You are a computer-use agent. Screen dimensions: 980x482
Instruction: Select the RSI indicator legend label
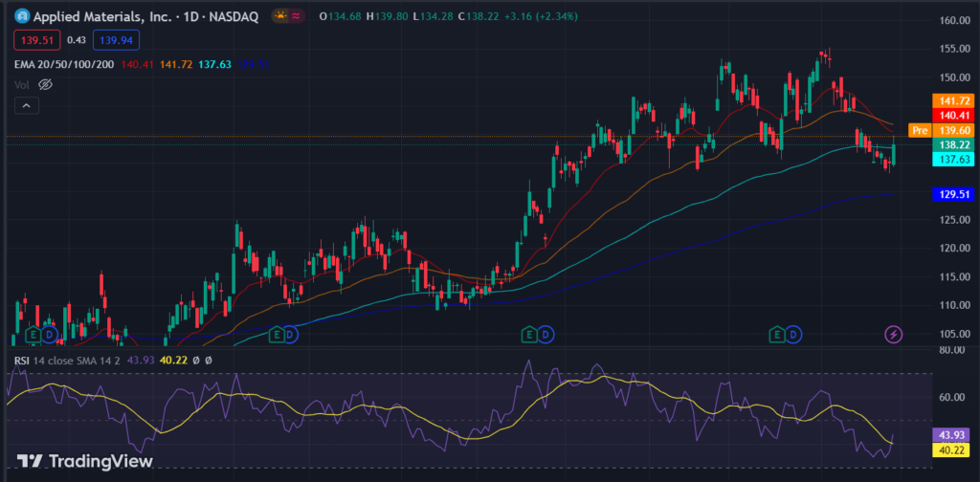[x=23, y=360]
